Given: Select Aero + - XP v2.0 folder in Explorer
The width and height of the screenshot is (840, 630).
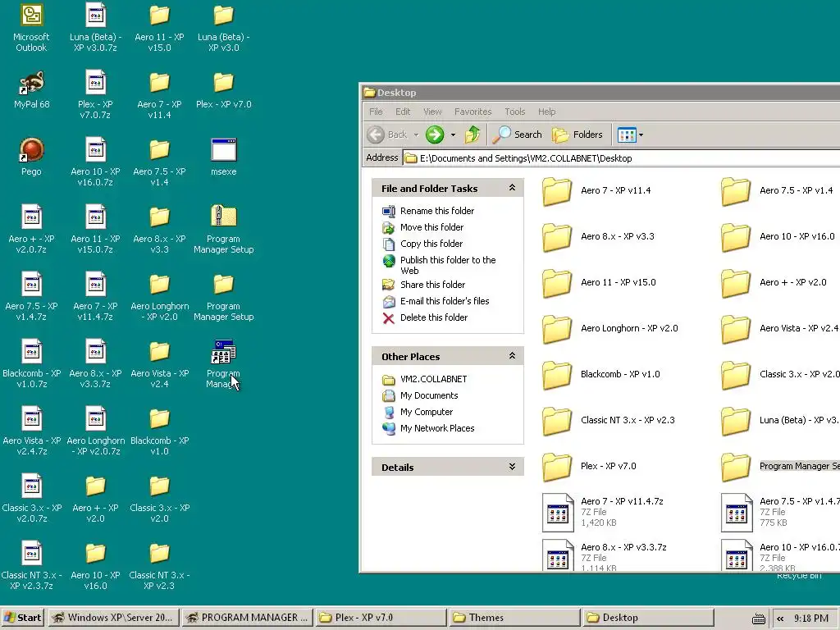Looking at the screenshot, I should tap(774, 282).
